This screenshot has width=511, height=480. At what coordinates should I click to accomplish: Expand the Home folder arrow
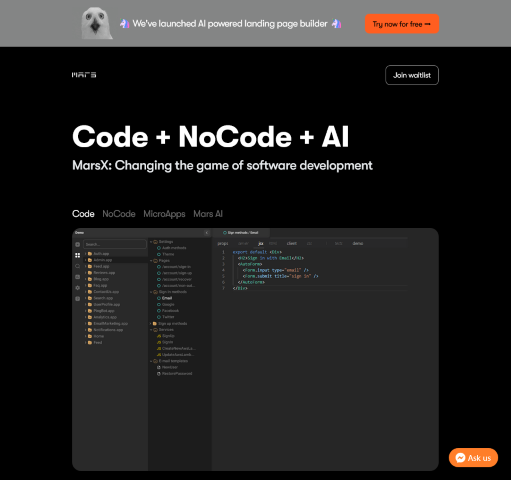(x=86, y=336)
